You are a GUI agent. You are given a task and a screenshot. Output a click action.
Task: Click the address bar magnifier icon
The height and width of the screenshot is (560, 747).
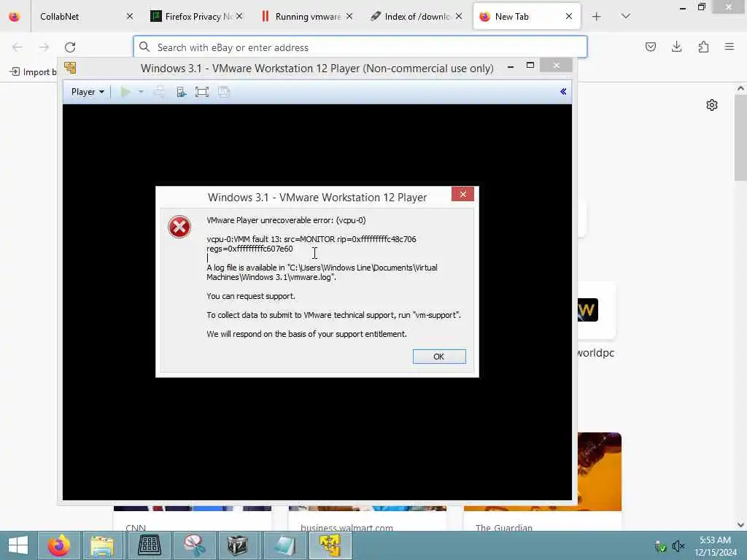[144, 47]
